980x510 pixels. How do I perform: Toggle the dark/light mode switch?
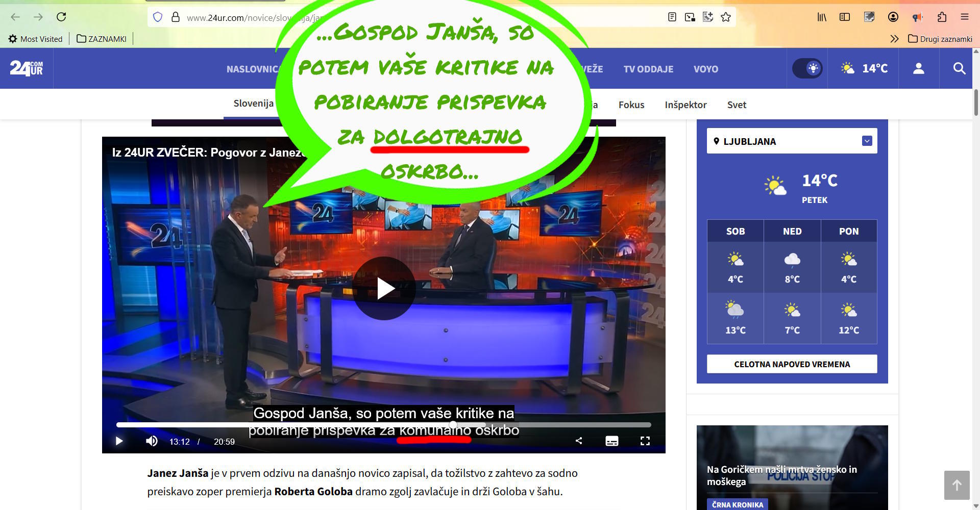click(x=807, y=68)
